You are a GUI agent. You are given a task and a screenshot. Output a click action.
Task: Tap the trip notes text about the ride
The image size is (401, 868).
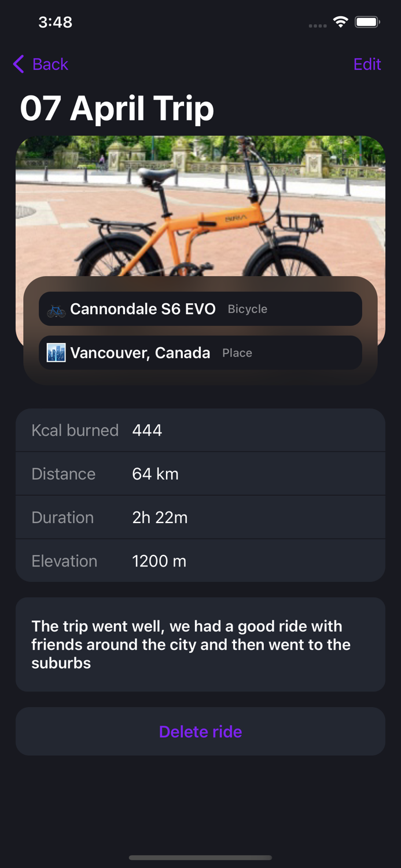pos(200,644)
